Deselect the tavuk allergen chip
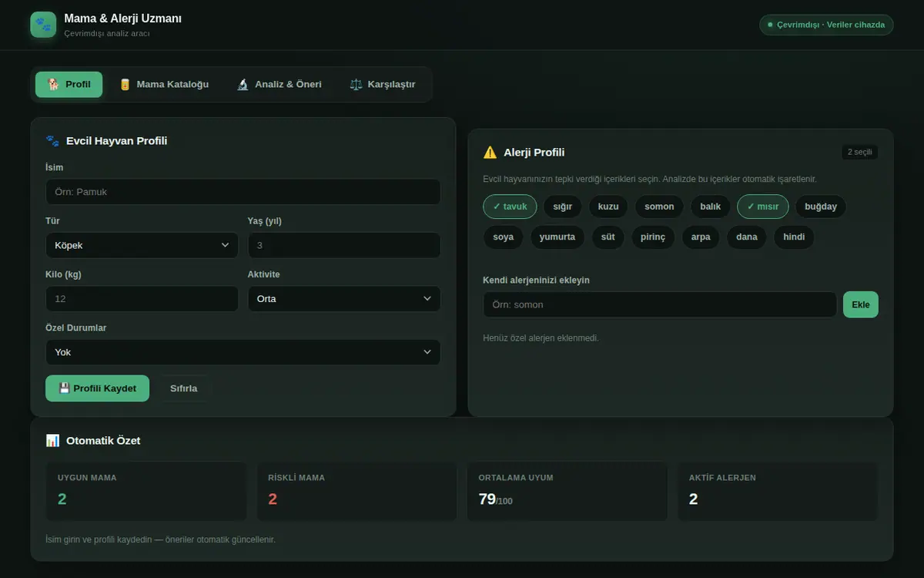 tap(510, 207)
